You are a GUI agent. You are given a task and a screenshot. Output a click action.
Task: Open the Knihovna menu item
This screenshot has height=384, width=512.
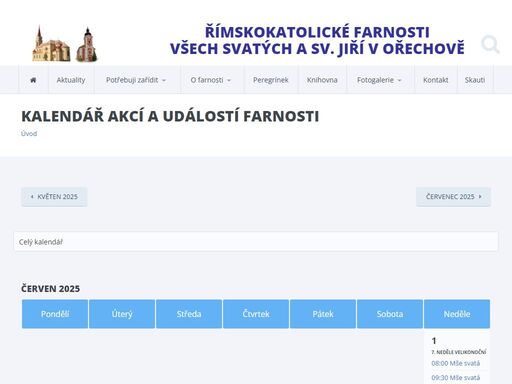pyautogui.click(x=322, y=80)
